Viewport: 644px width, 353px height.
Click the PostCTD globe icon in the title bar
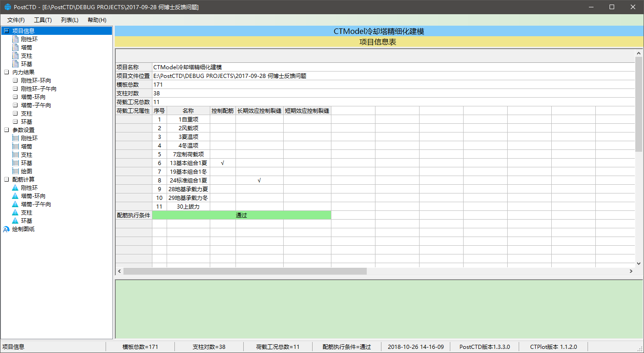(x=7, y=7)
